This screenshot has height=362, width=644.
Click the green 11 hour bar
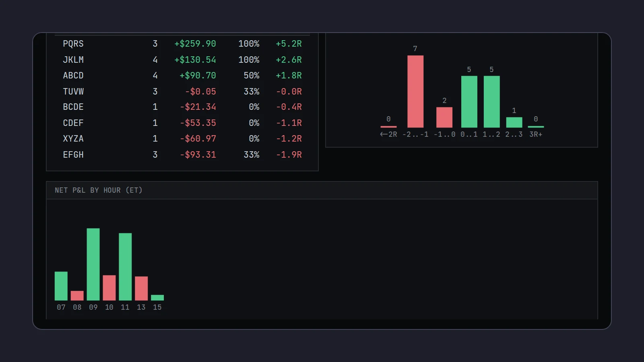pos(125,267)
